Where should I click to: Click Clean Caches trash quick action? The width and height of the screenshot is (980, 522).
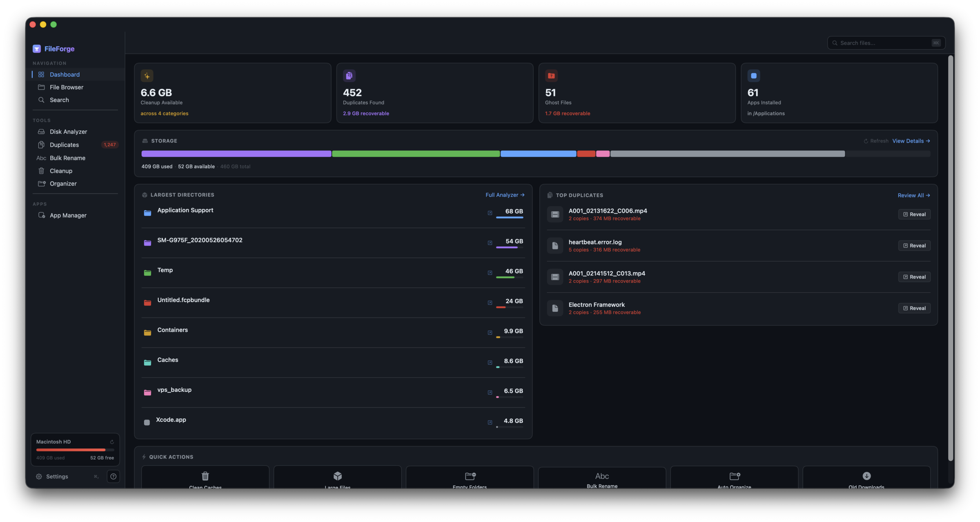[x=205, y=478]
